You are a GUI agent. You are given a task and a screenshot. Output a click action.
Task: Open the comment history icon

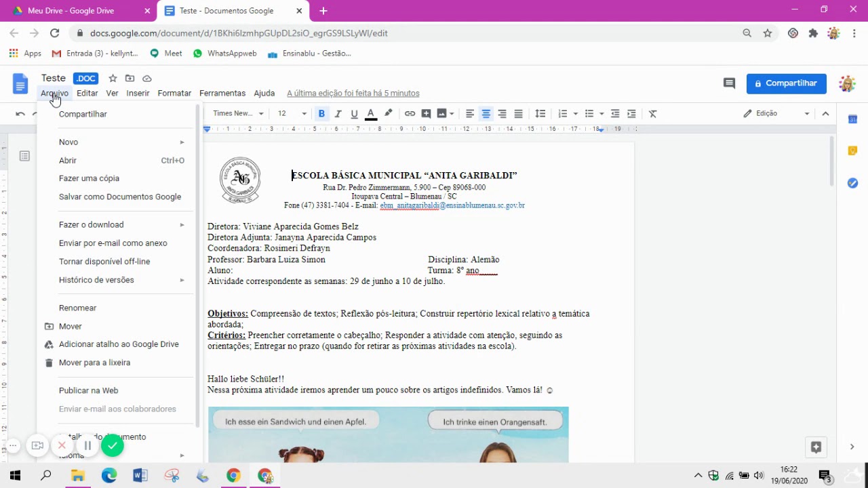click(729, 83)
